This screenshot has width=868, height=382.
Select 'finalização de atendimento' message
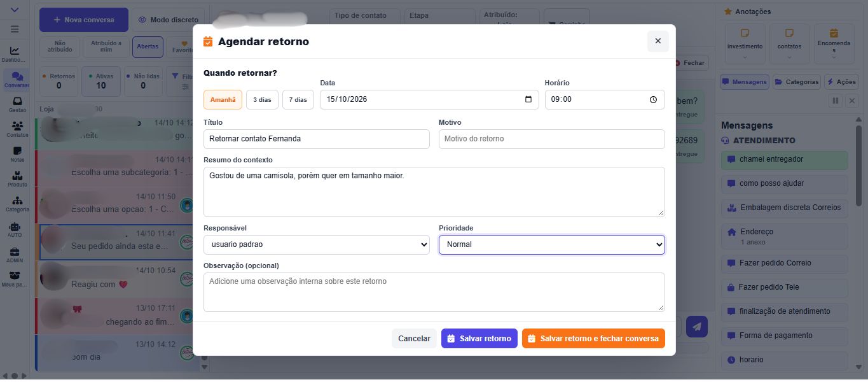(785, 312)
